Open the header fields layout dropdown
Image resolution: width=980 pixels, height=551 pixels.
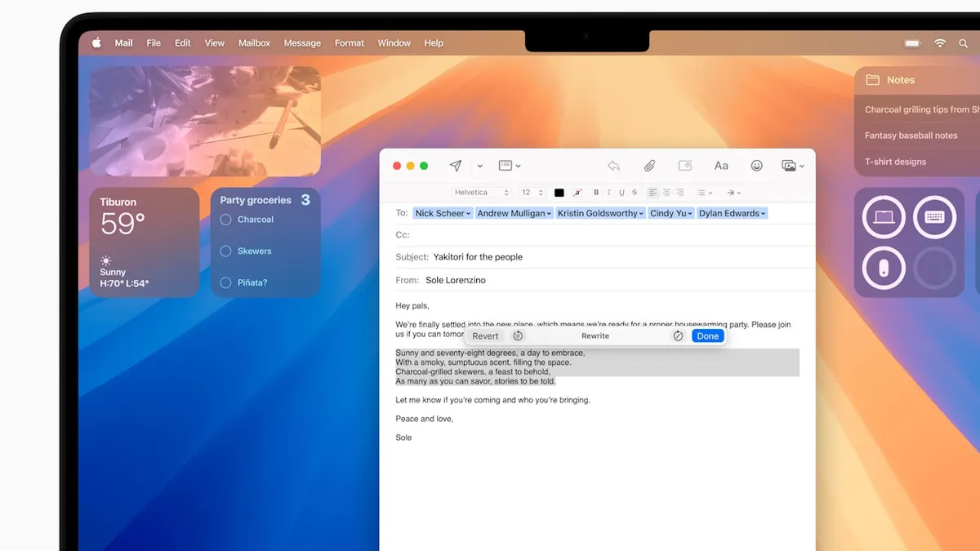click(510, 166)
